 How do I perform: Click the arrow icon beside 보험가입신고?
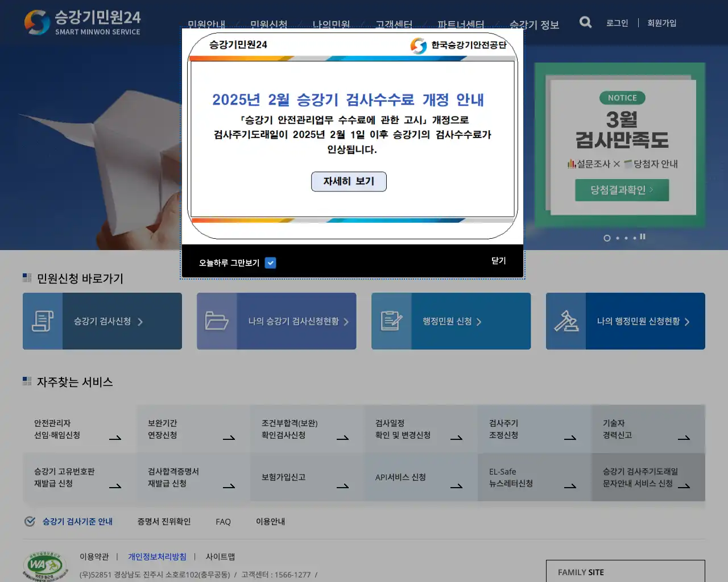343,486
